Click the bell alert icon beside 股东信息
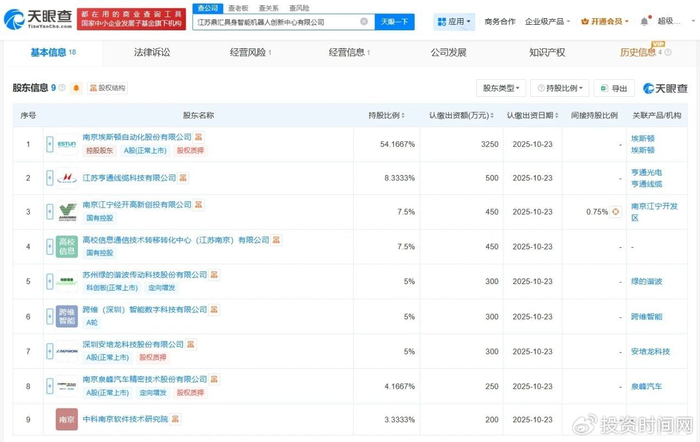 (x=76, y=88)
